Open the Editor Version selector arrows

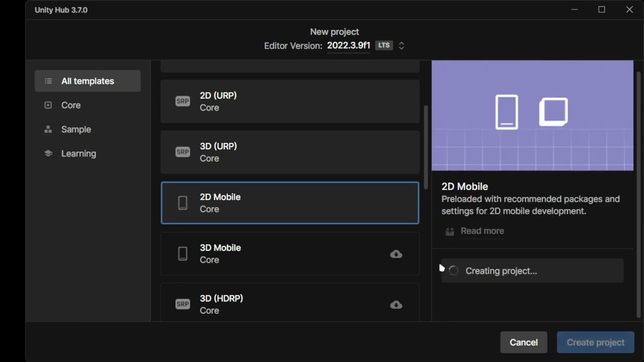coord(401,46)
